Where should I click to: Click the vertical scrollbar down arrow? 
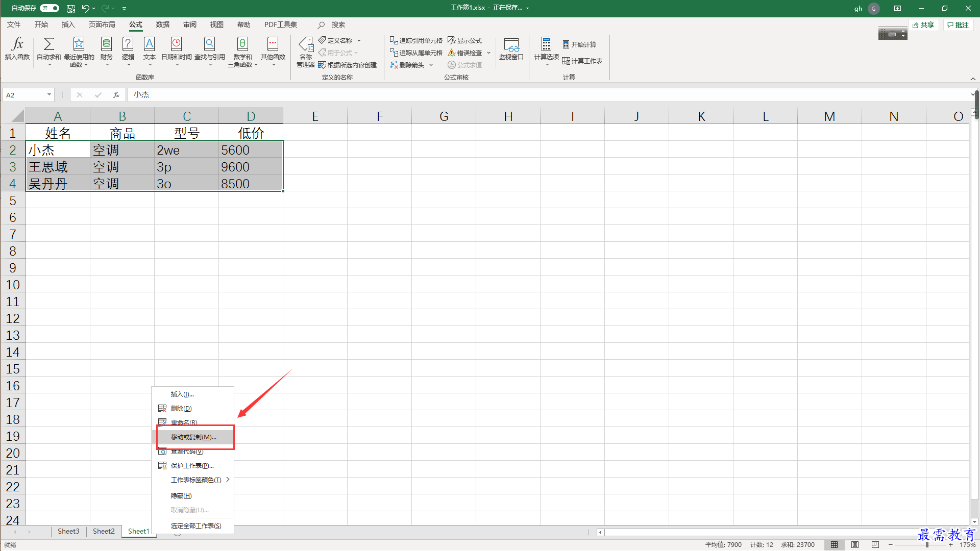click(x=974, y=522)
